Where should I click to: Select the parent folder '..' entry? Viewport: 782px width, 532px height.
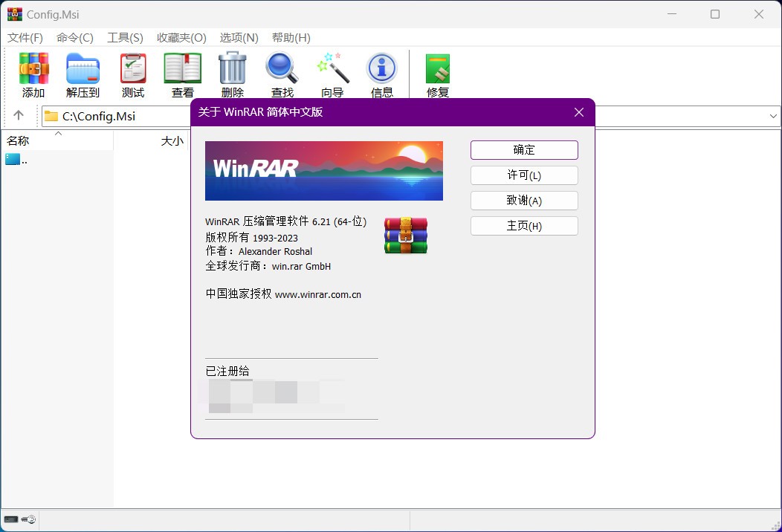pos(16,160)
